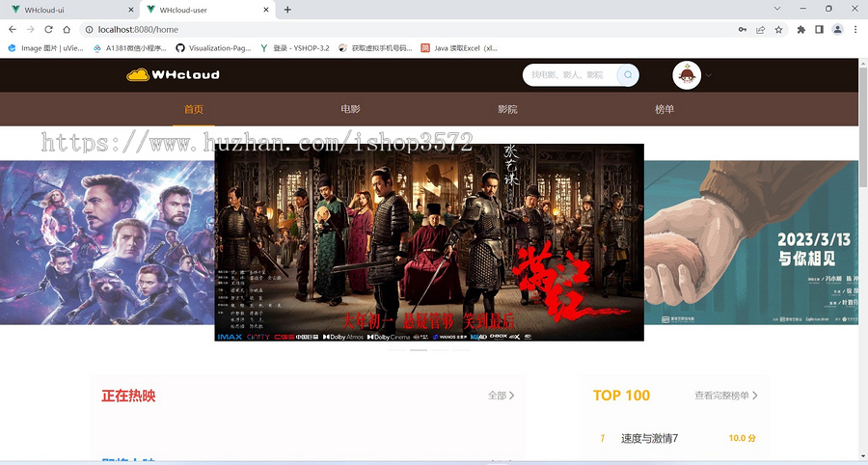Click the address bar URL
The height and width of the screenshot is (465, 868).
[138, 29]
